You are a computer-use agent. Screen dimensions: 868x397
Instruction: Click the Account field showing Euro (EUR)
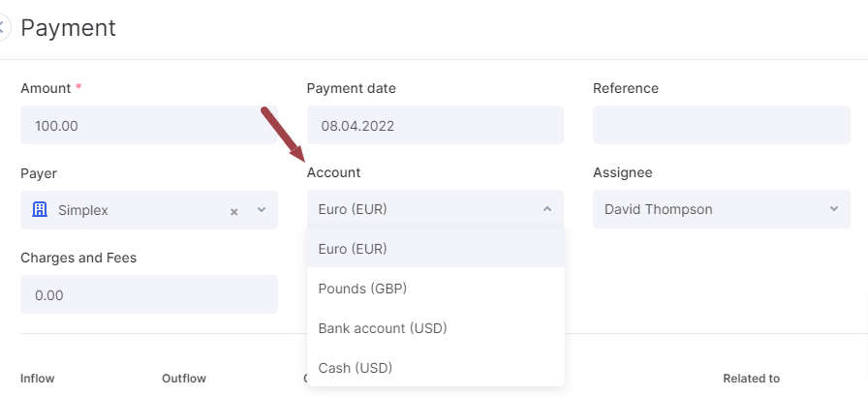tap(435, 209)
